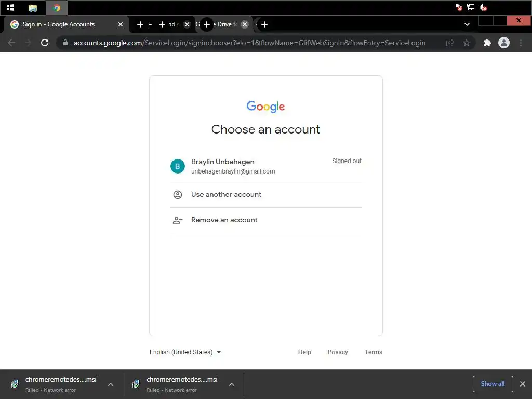Open File Explorer from the taskbar

[x=33, y=8]
